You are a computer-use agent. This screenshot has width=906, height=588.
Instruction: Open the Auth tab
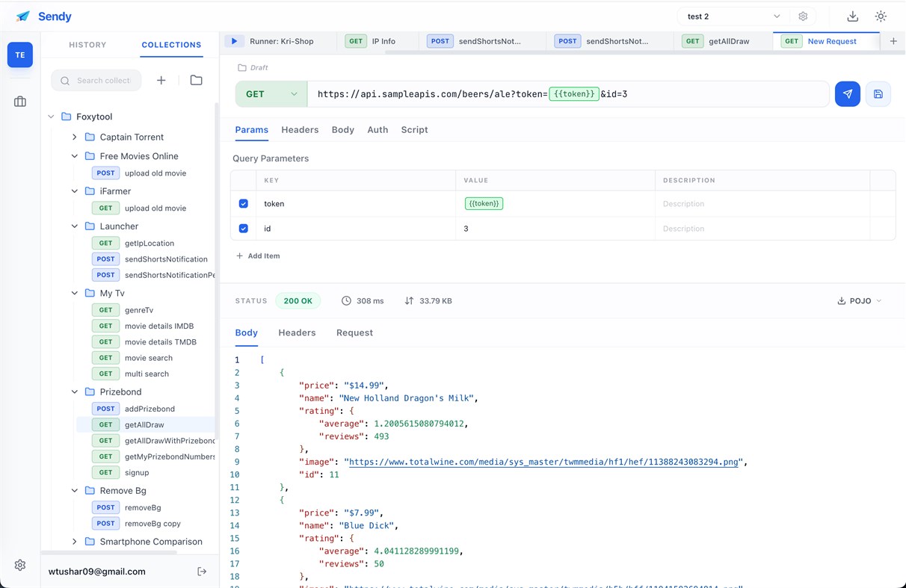click(377, 130)
